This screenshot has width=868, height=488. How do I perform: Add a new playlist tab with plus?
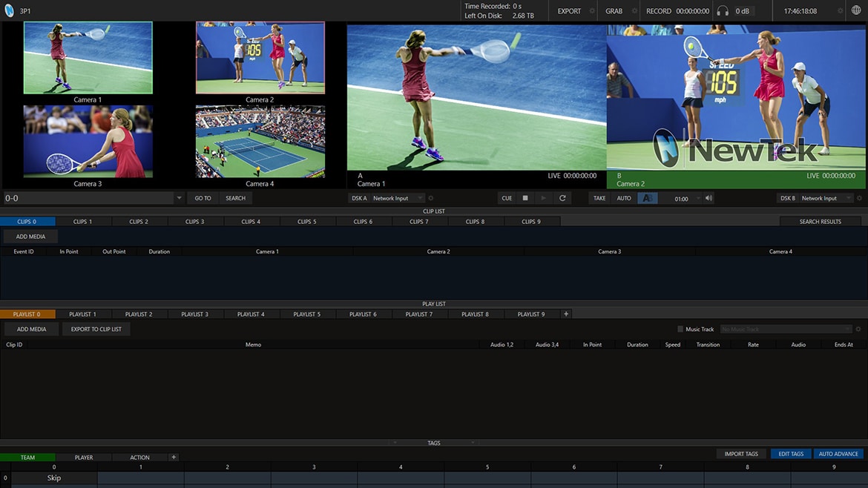pyautogui.click(x=566, y=314)
